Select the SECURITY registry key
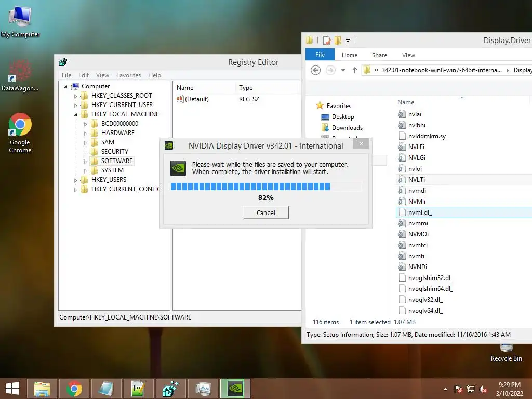The height and width of the screenshot is (399, 532). pos(115,152)
